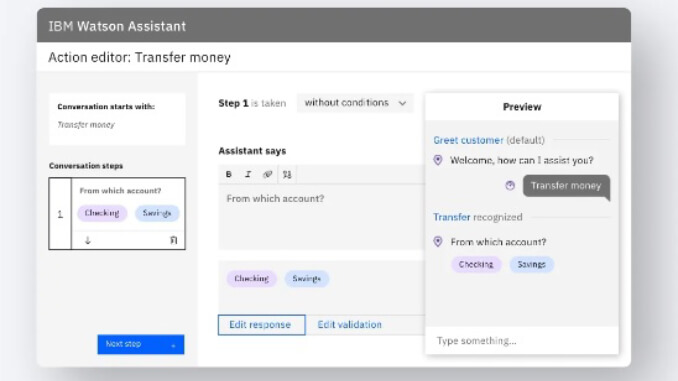Choose Checking in the Preview panel
This screenshot has height=381, width=678.
[x=476, y=264]
